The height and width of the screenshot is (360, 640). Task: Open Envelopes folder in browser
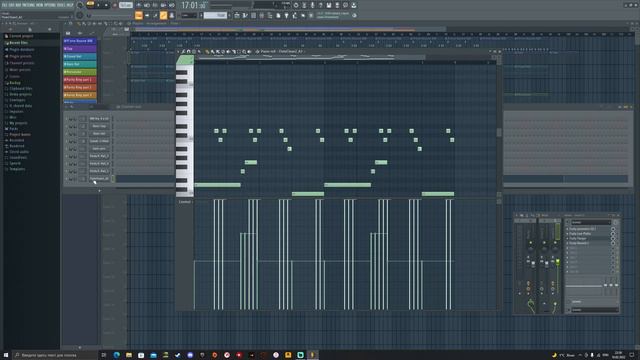coord(17,100)
